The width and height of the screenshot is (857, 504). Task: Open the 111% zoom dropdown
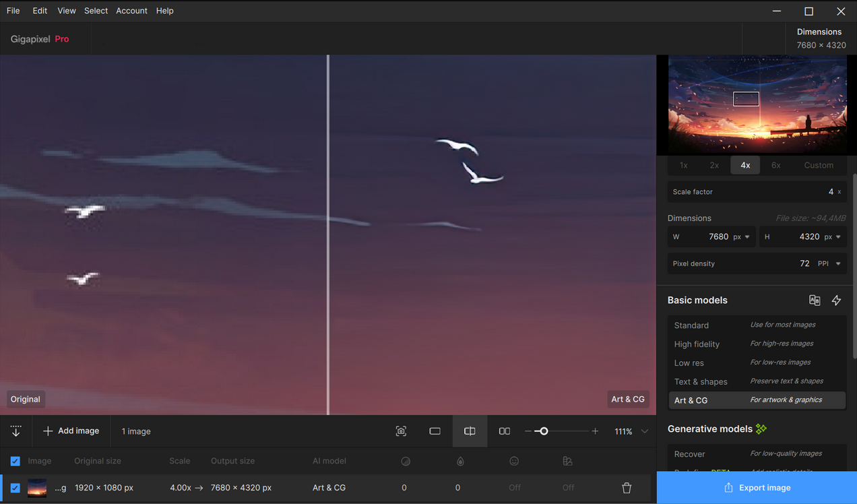click(x=631, y=431)
